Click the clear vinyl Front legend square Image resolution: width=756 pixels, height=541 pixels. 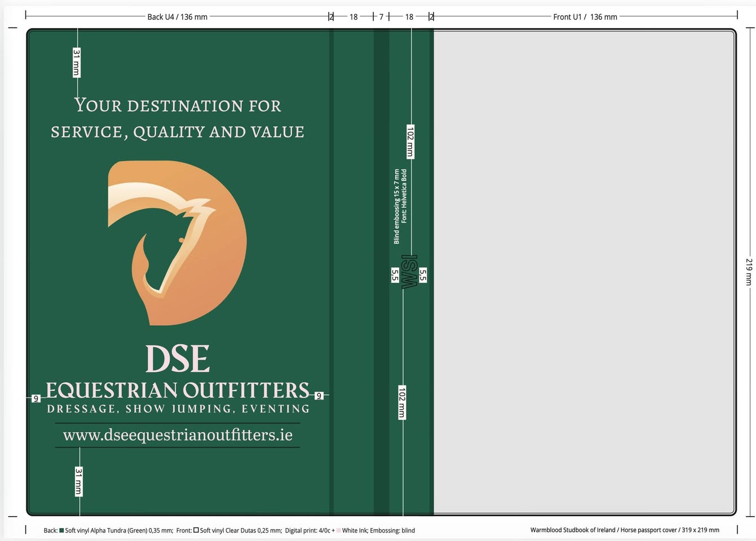(196, 530)
